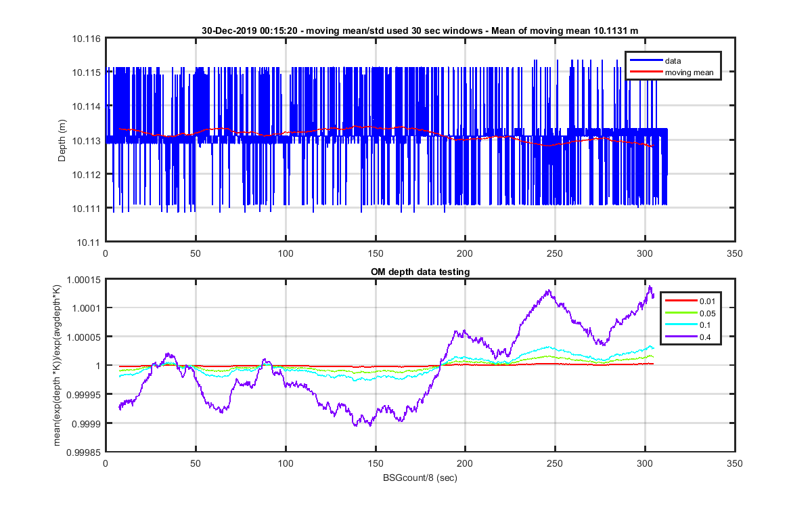Click the 1.00015 tick on the bottom y-axis
Viewport: 812px width, 508px height.
(85, 280)
